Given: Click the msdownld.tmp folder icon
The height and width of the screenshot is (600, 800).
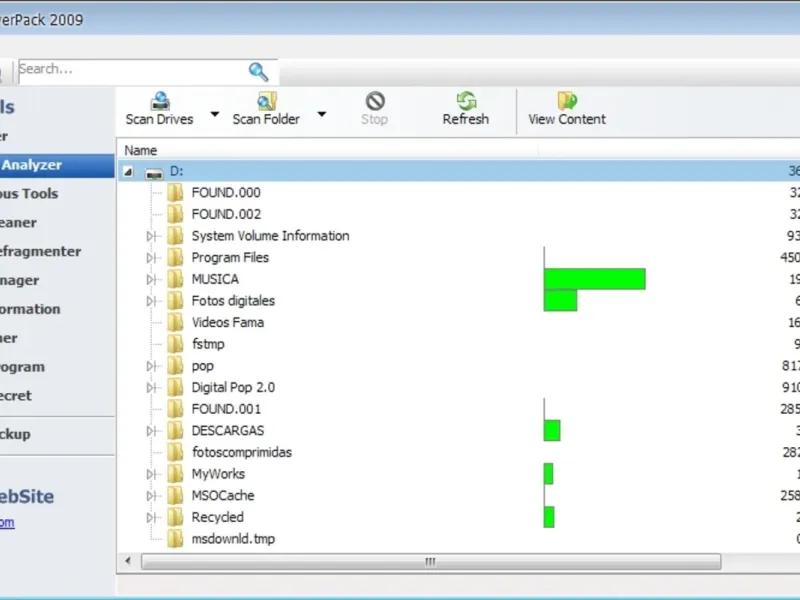Looking at the screenshot, I should point(175,539).
